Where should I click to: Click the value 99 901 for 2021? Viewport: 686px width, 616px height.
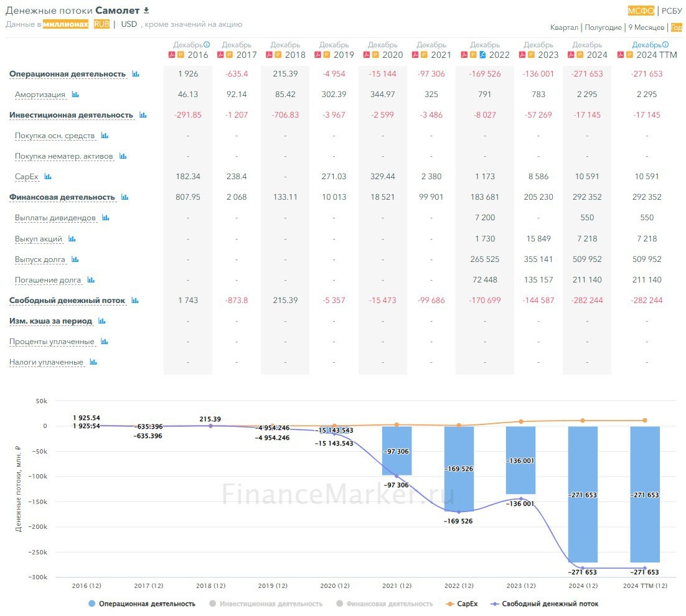[x=431, y=197]
